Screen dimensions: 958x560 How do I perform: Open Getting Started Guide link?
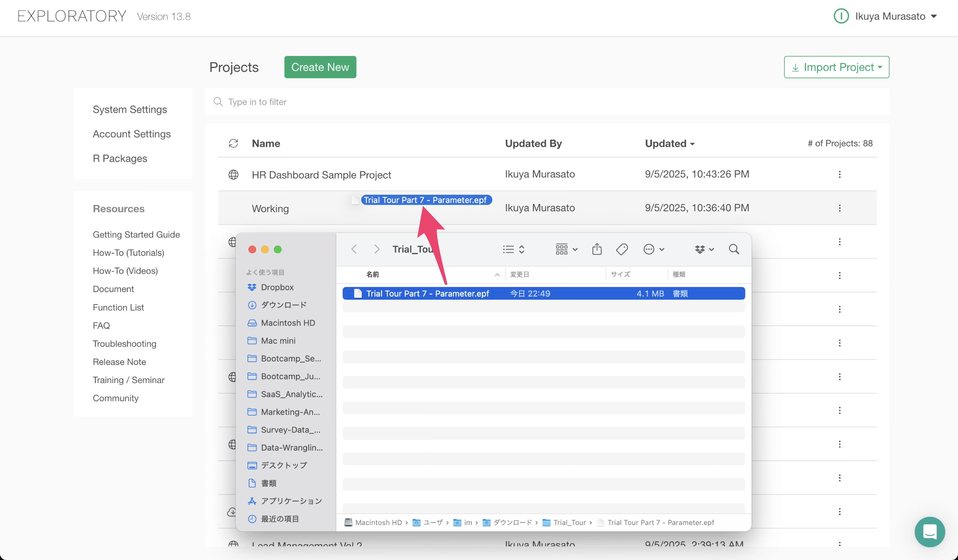click(x=136, y=234)
